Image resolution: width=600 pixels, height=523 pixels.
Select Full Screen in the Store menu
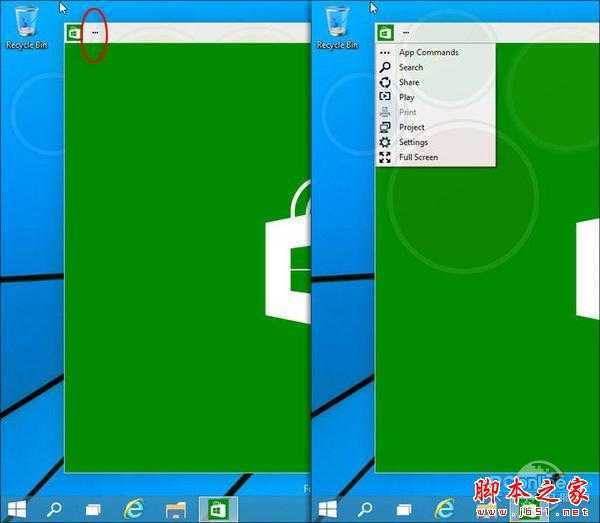coord(436,157)
